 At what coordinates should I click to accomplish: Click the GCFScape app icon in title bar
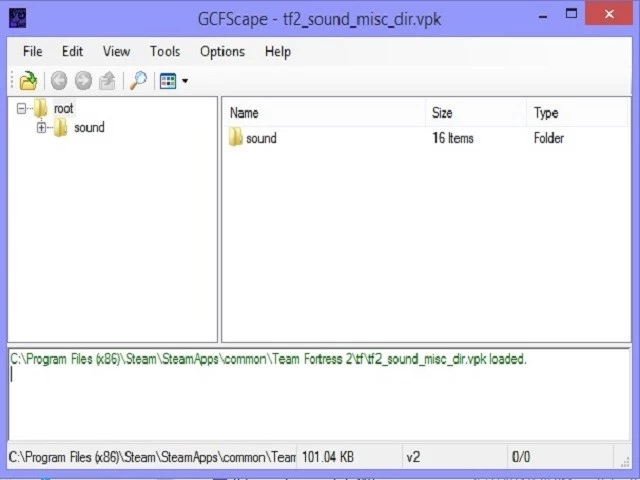pyautogui.click(x=18, y=18)
